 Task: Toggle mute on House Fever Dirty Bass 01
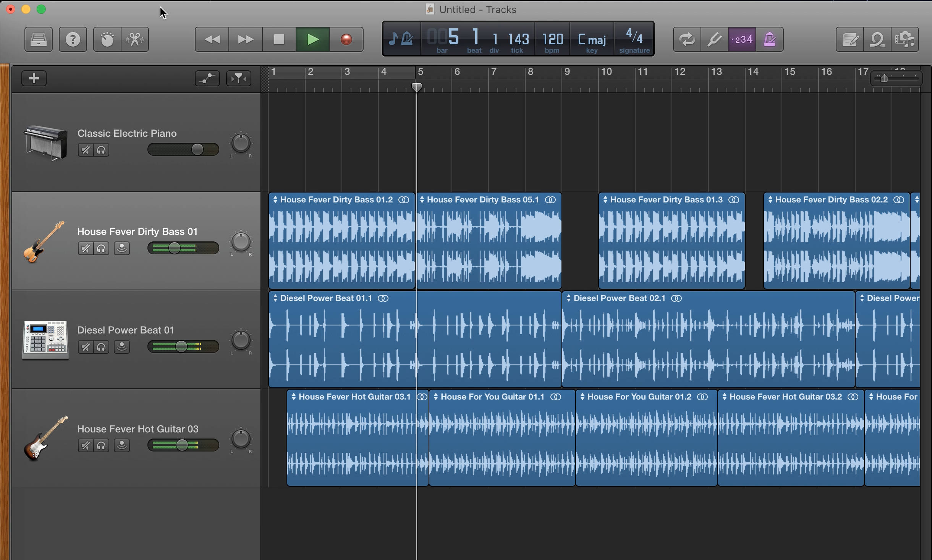(84, 248)
